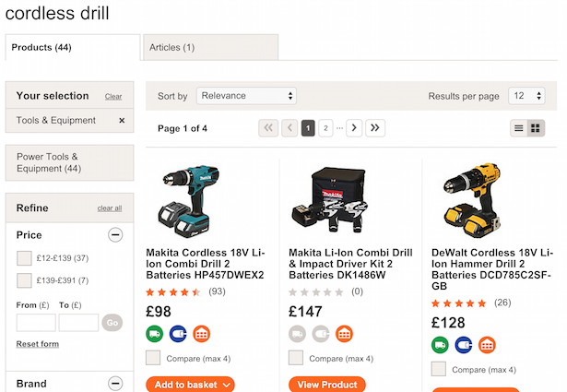Click the From (£) price input field
Screen dimensions: 567x392
pyautogui.click(x=36, y=323)
